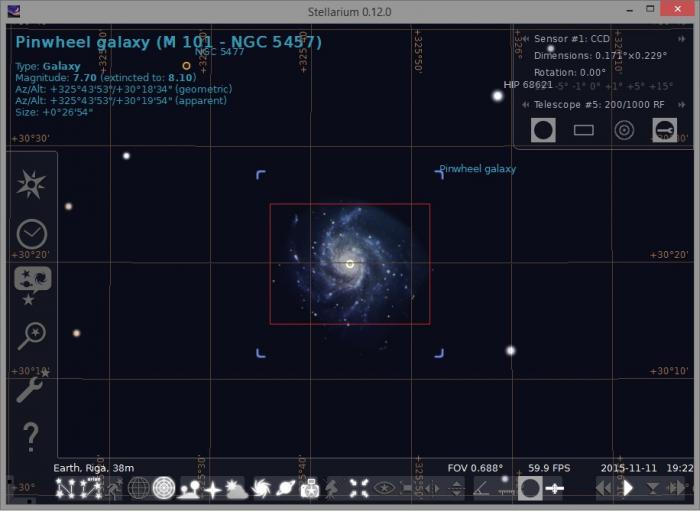Viewport: 700px width, 512px height.
Task: Click the telescope slew crosshair icon
Action: pos(554,488)
